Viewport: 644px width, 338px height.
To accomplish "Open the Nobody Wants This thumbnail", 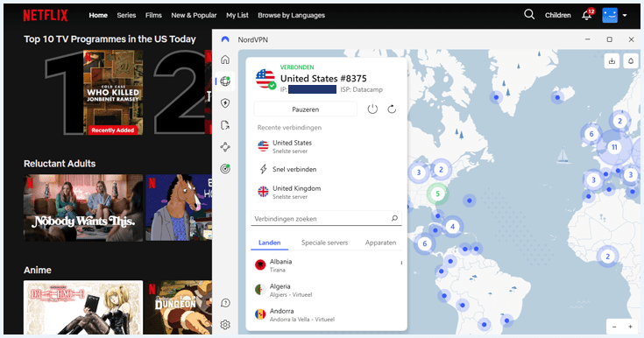I will tap(83, 208).
